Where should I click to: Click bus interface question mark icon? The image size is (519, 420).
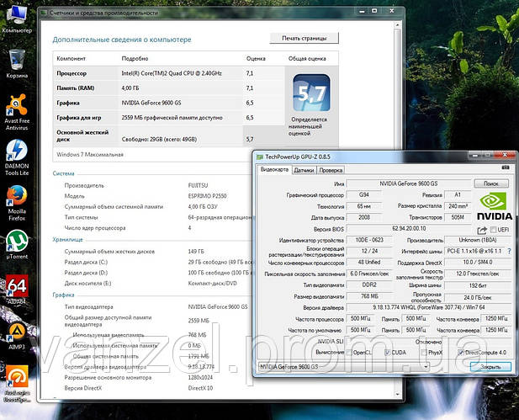[509, 252]
